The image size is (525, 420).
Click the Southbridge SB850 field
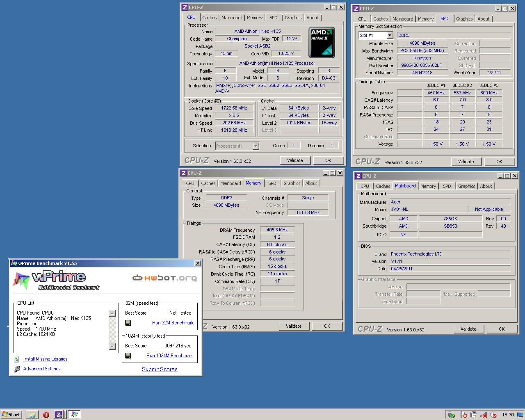point(450,226)
